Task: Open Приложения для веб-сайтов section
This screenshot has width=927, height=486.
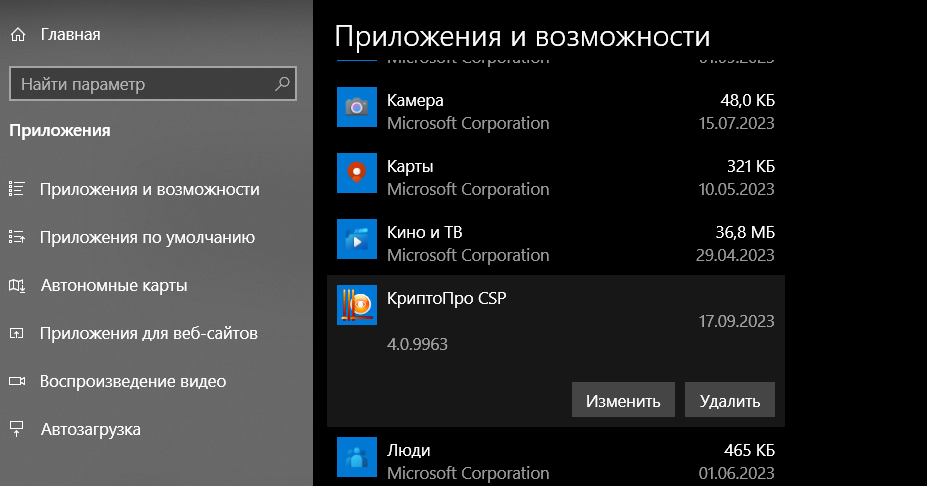Action: tap(148, 333)
